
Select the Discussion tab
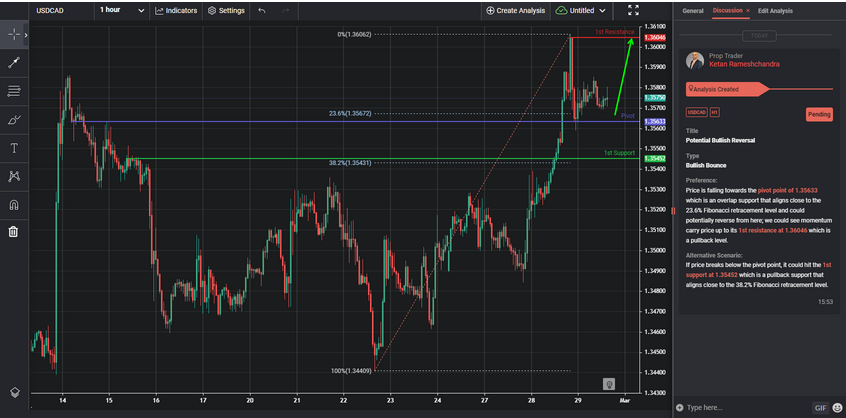[x=727, y=11]
